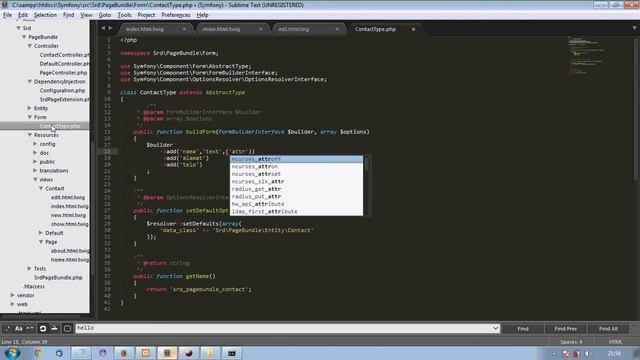Open Google Chrome from the taskbar
Image resolution: width=640 pixels, height=360 pixels.
(x=38, y=353)
